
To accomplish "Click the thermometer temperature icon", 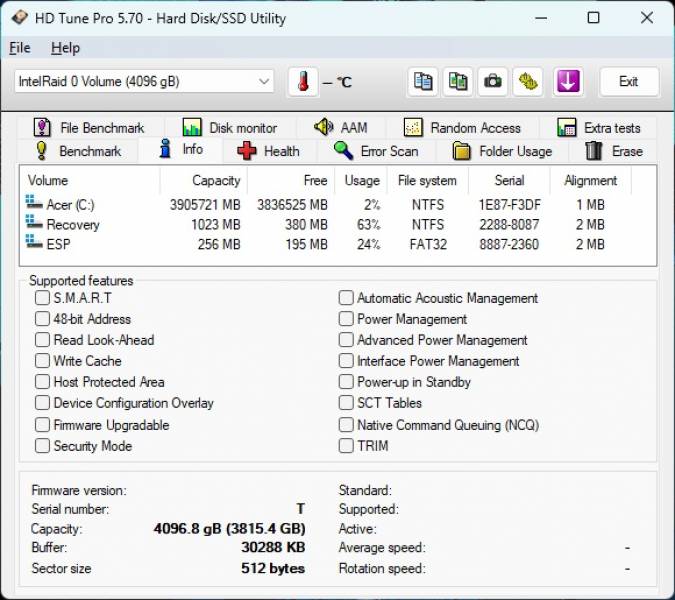I will [303, 81].
